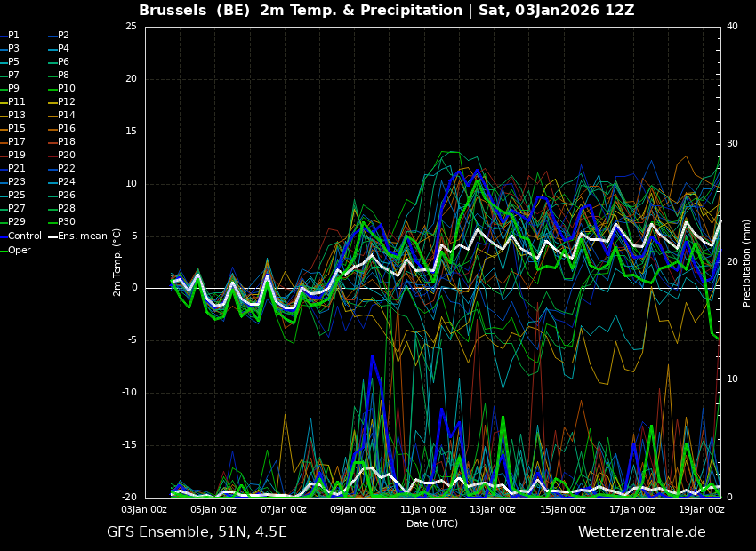Click the Brussels chart title text
Image resolution: width=756 pixels, height=551 pixels.
click(x=387, y=10)
